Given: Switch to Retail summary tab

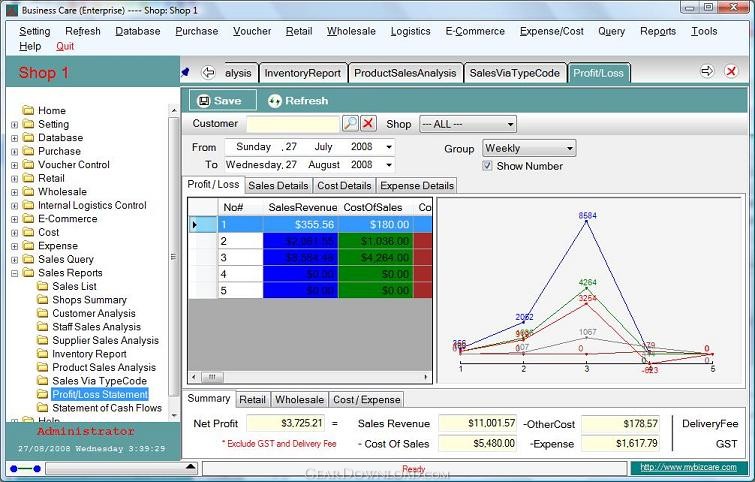Looking at the screenshot, I should click(252, 400).
